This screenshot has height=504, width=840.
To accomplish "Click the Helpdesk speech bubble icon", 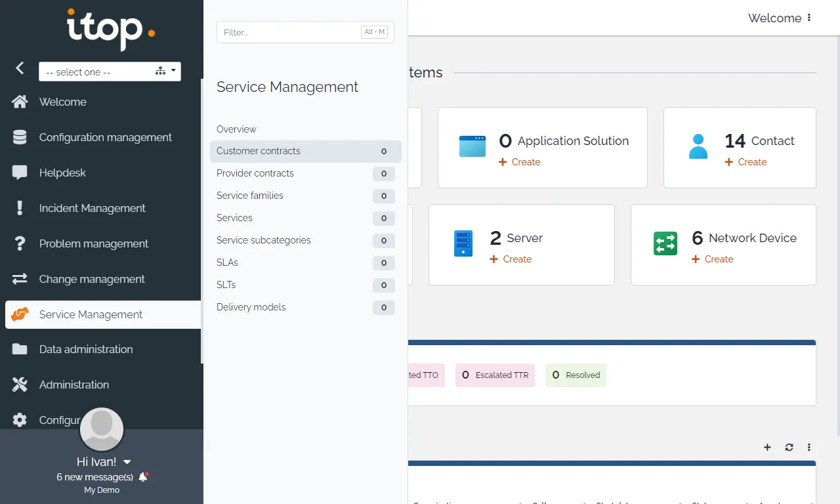I will coord(20,173).
